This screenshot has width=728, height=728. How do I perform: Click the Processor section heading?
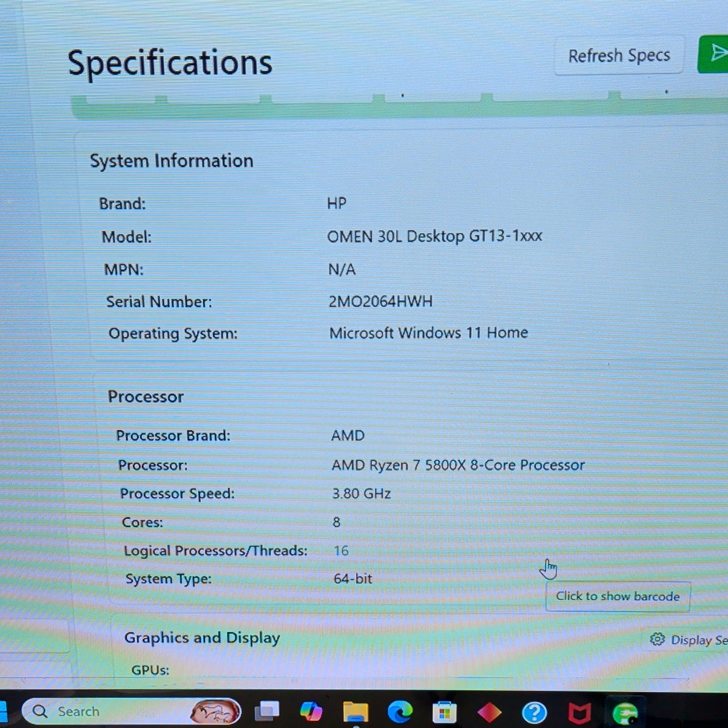pos(146,397)
